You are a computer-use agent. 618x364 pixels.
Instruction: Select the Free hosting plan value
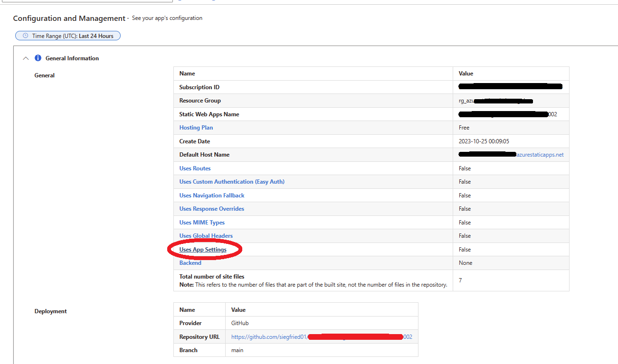coord(464,128)
